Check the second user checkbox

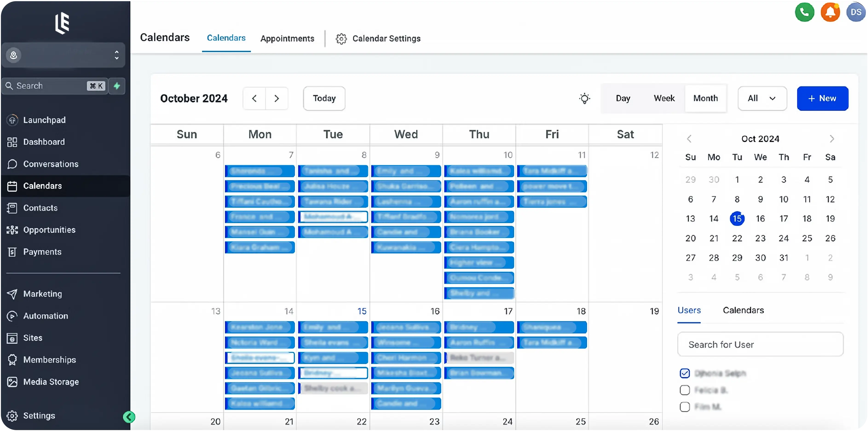click(685, 390)
